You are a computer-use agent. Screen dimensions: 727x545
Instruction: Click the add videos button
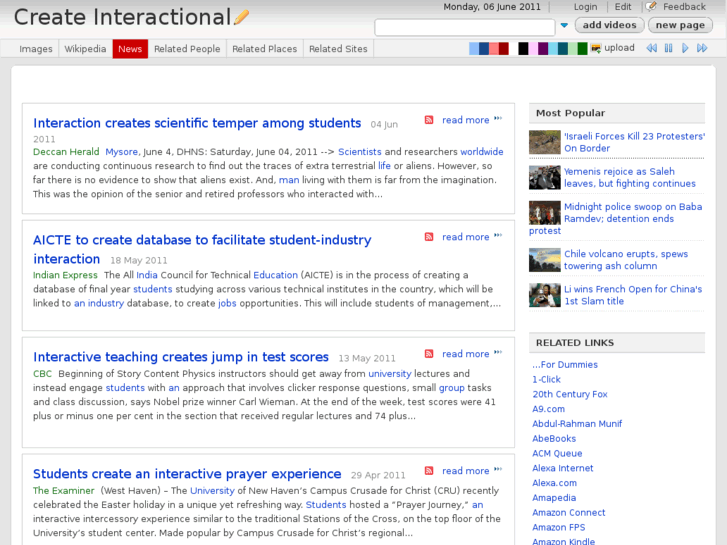[x=609, y=25]
